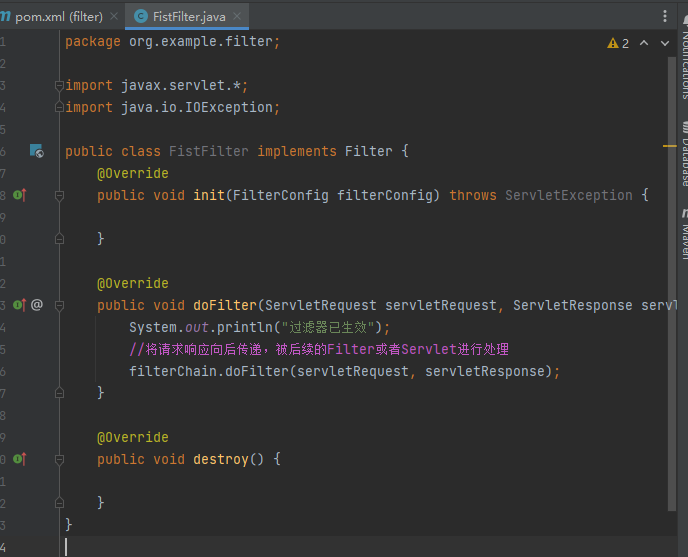The image size is (688, 557).
Task: Click the web filter gutter icon on class line
Action: (36, 151)
